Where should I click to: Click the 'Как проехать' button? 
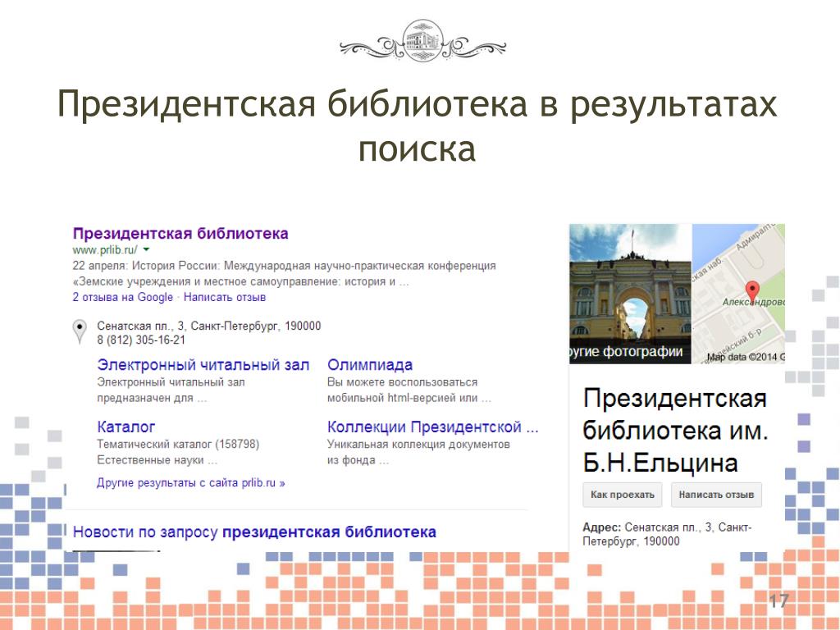pyautogui.click(x=623, y=495)
